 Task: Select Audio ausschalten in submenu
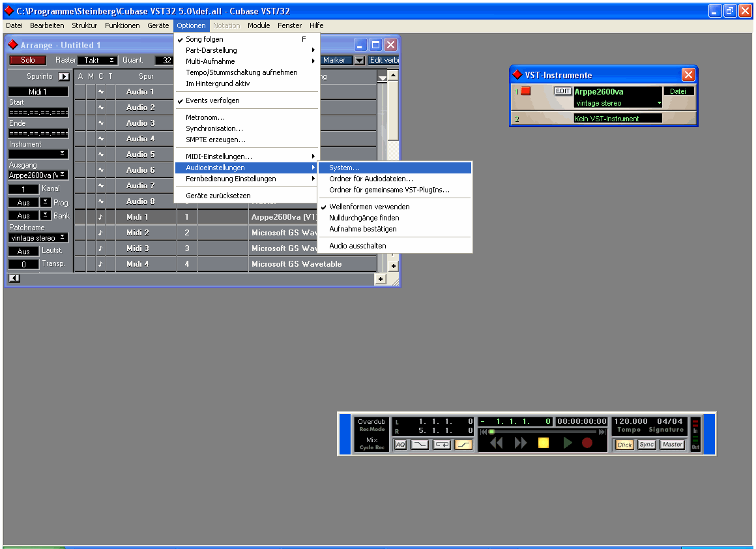pyautogui.click(x=395, y=246)
